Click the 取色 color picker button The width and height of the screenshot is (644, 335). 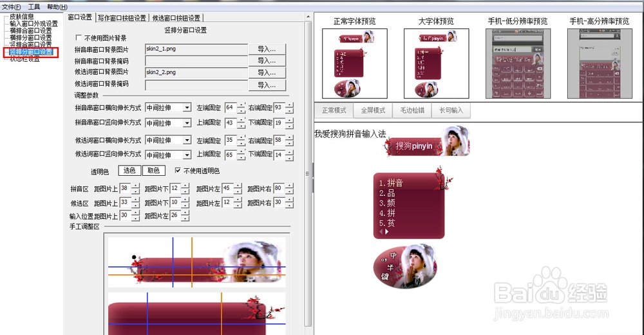pyautogui.click(x=154, y=171)
